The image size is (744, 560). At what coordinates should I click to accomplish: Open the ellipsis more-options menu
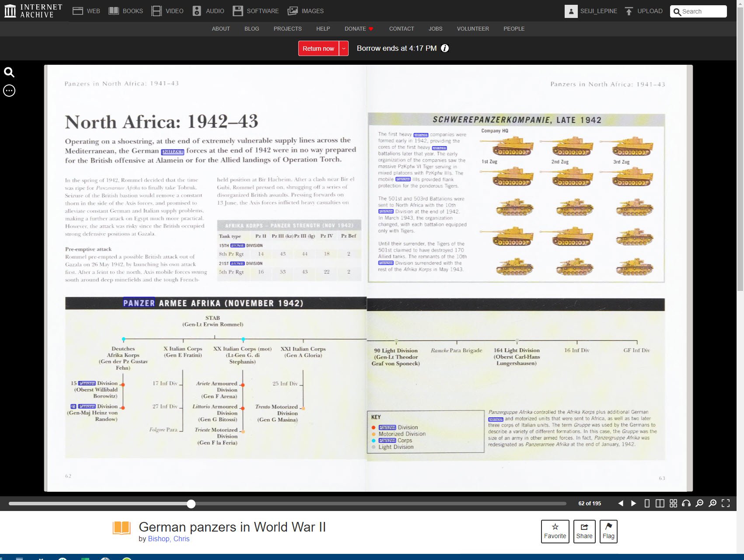(9, 91)
